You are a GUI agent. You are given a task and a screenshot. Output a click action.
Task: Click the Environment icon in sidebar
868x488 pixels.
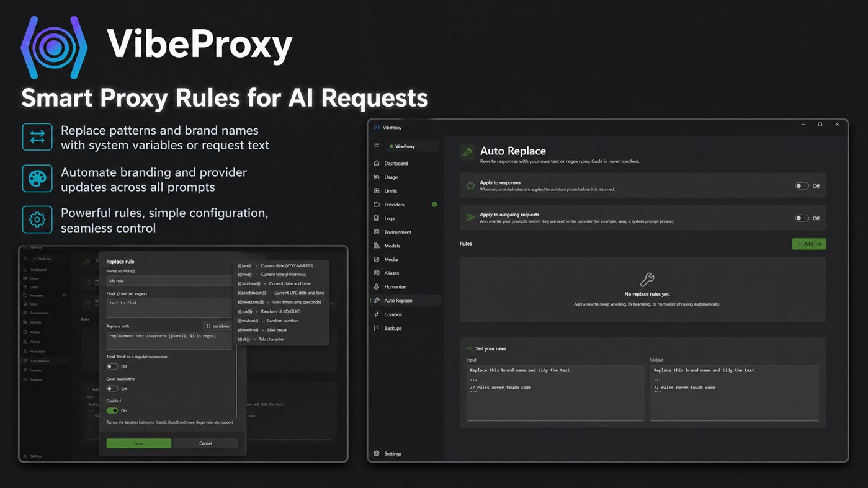(377, 232)
